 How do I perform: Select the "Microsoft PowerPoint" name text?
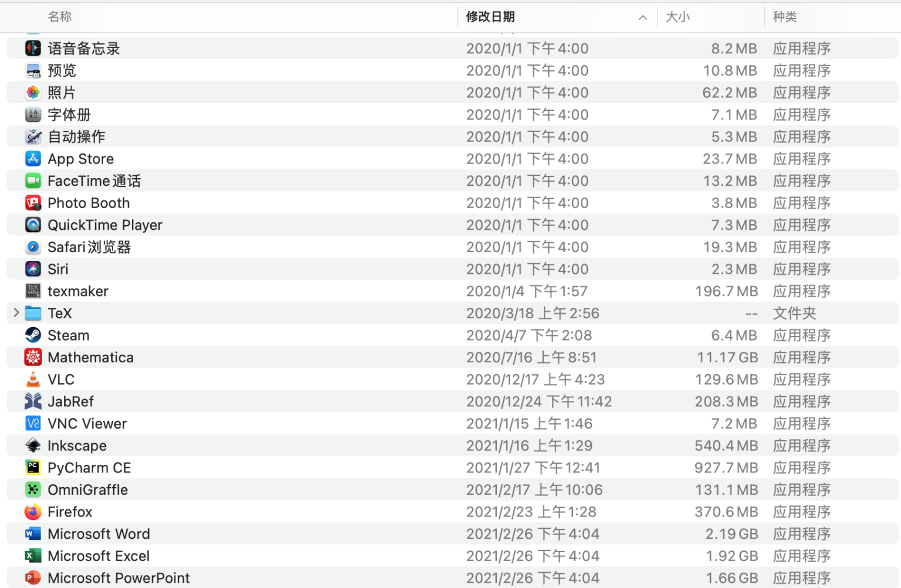tap(118, 578)
